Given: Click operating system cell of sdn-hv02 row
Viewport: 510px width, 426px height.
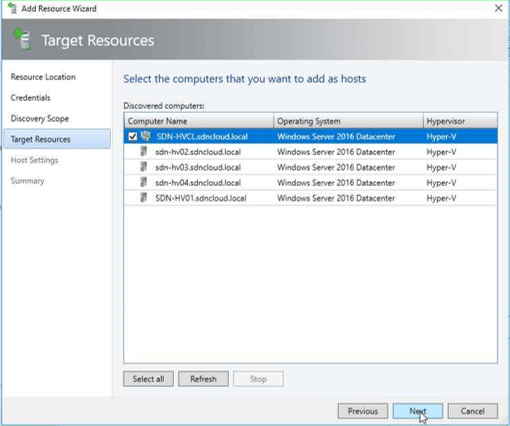Looking at the screenshot, I should [x=336, y=152].
